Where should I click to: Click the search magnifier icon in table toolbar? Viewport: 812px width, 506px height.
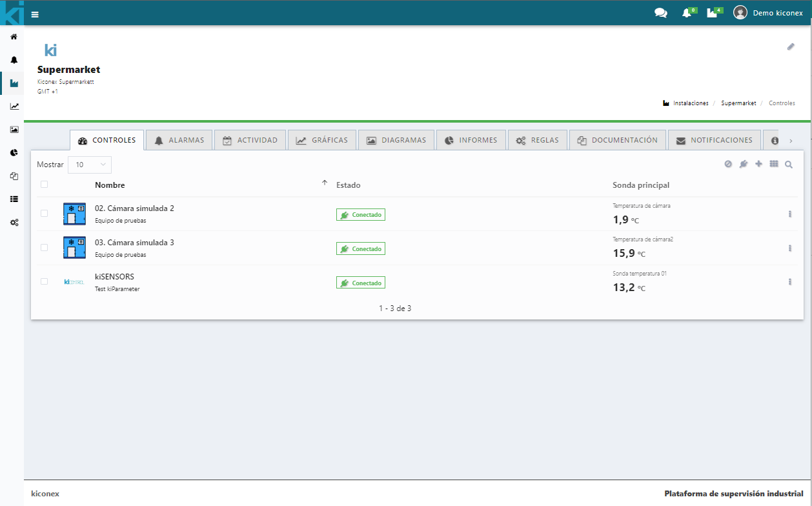coord(789,165)
